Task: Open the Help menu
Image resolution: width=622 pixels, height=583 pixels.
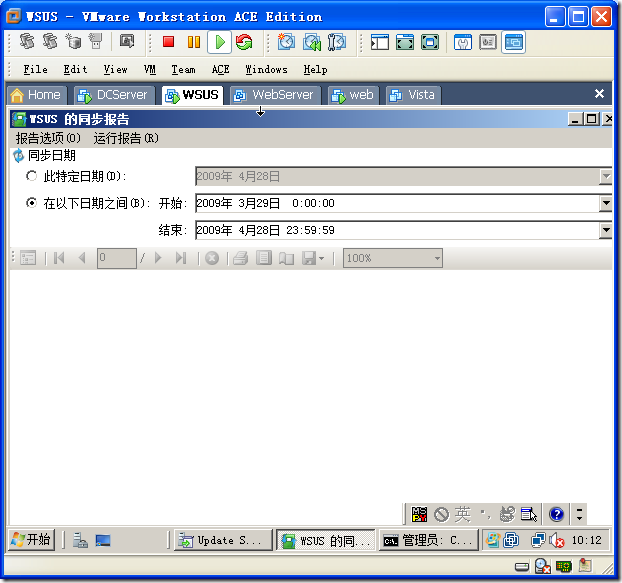Action: tap(315, 69)
